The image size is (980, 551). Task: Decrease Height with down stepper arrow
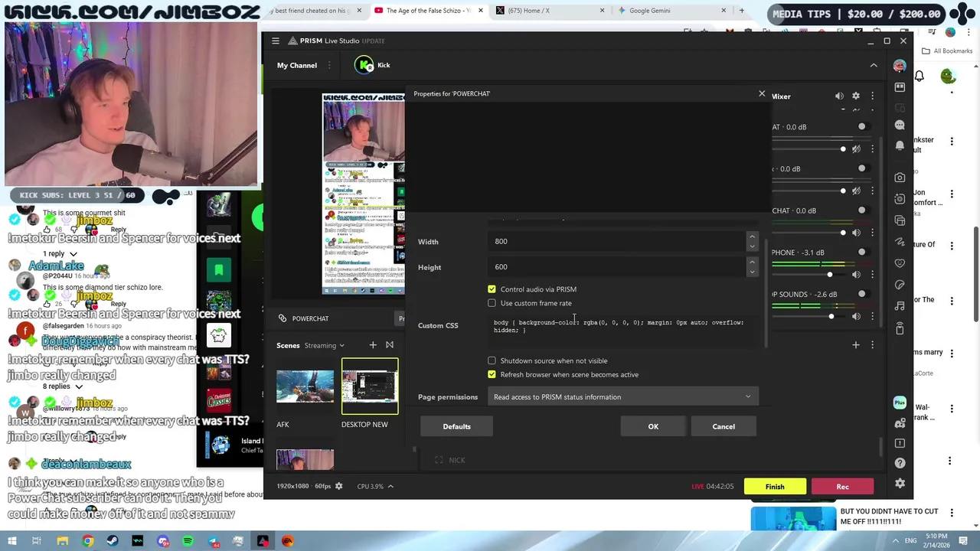pos(752,272)
